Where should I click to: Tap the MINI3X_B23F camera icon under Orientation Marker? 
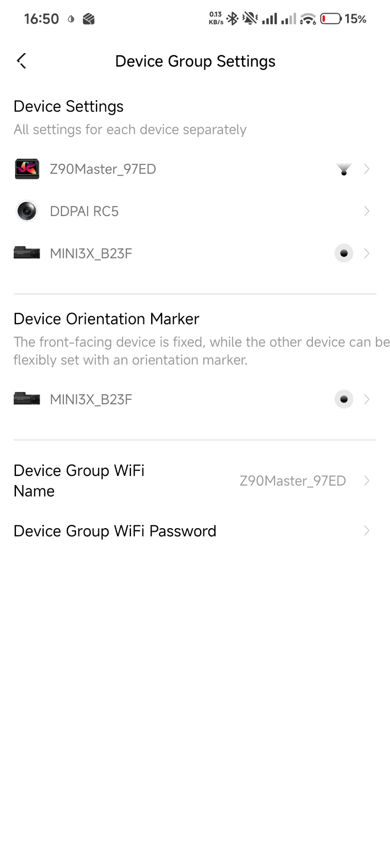pos(27,399)
